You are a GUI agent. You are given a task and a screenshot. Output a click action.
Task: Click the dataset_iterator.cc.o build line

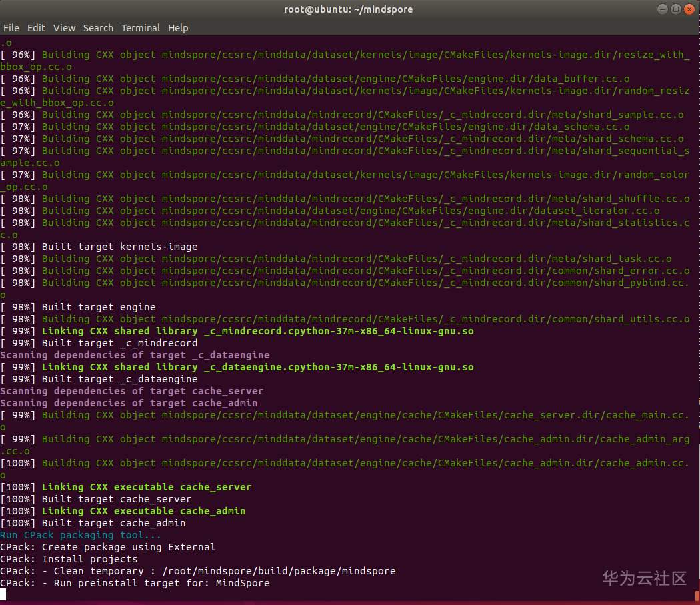point(330,211)
